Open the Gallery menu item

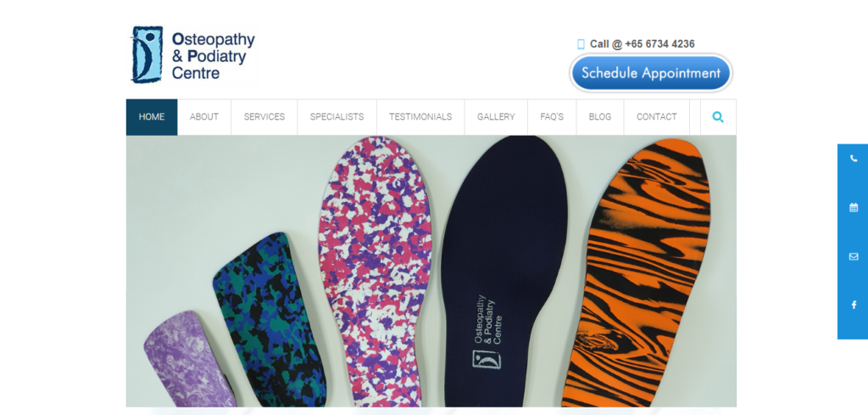point(496,117)
